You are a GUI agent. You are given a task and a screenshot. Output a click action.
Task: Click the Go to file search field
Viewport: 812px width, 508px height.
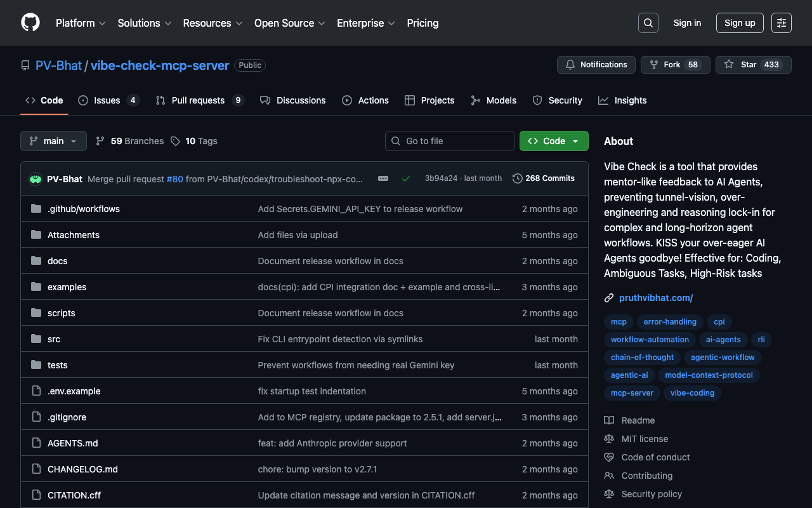[x=450, y=141]
